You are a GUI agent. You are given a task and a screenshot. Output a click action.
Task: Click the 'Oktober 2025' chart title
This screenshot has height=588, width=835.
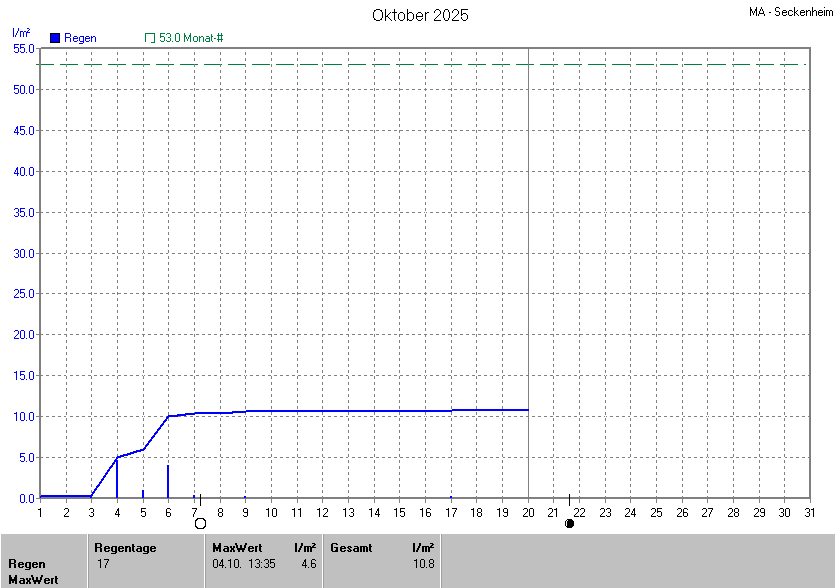point(420,15)
